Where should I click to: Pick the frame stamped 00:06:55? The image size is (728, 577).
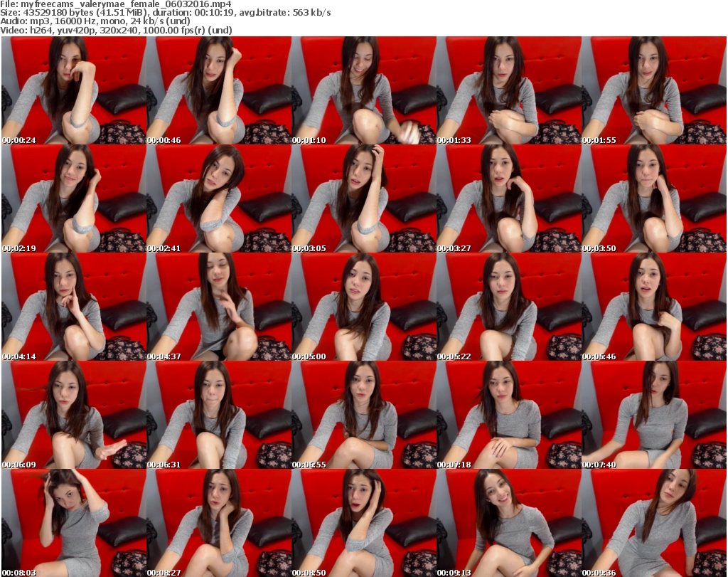point(364,415)
